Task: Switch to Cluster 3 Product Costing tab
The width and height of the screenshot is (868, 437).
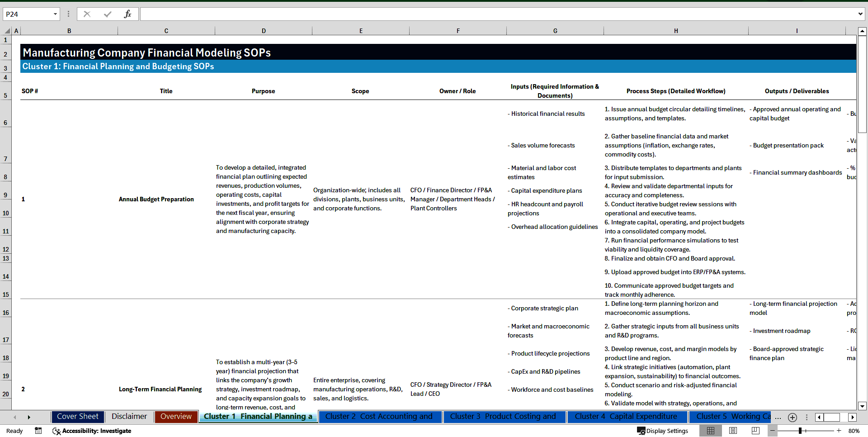Action: tap(504, 416)
